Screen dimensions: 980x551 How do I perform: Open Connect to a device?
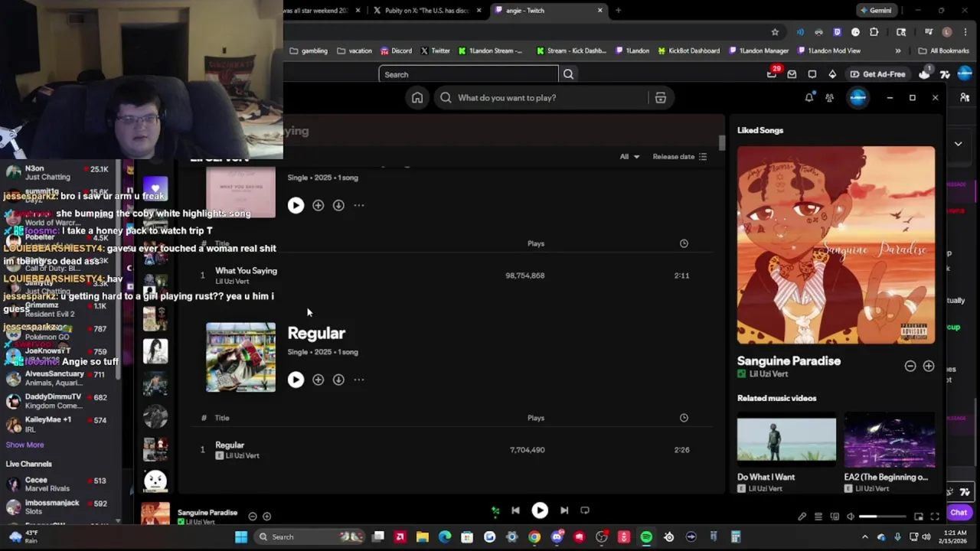pos(835,517)
